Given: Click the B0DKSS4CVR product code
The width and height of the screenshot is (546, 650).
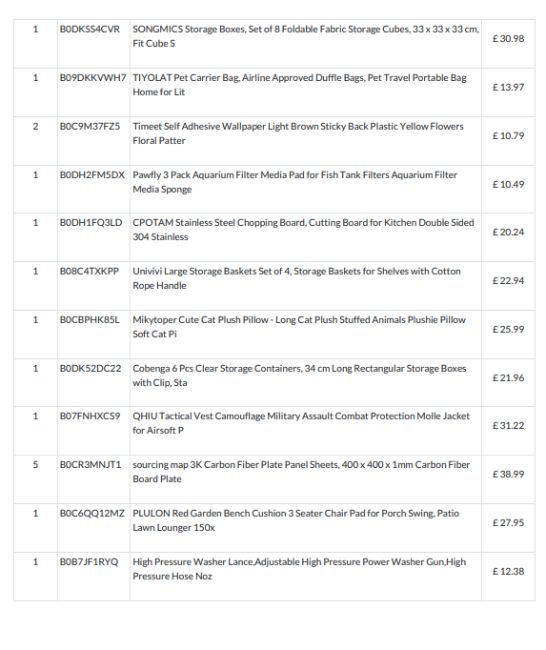Looking at the screenshot, I should pyautogui.click(x=90, y=29).
